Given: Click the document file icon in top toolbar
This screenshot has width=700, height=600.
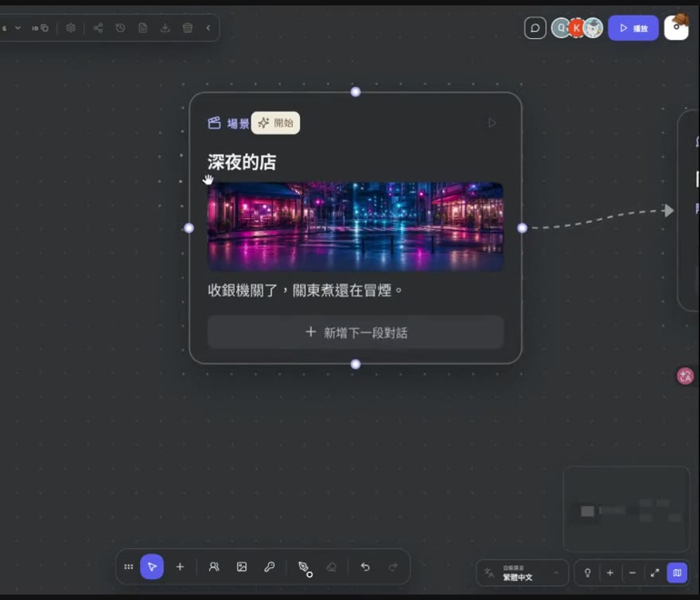Looking at the screenshot, I should 143,28.
